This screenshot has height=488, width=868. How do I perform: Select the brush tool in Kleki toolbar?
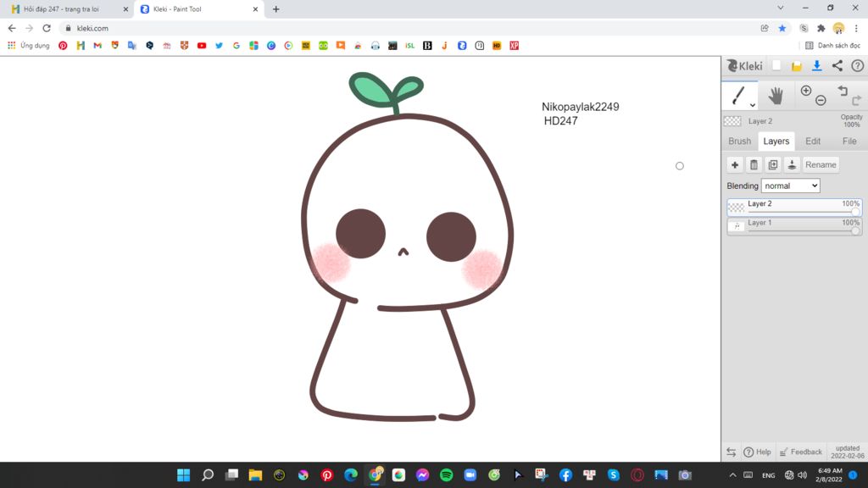tap(738, 96)
